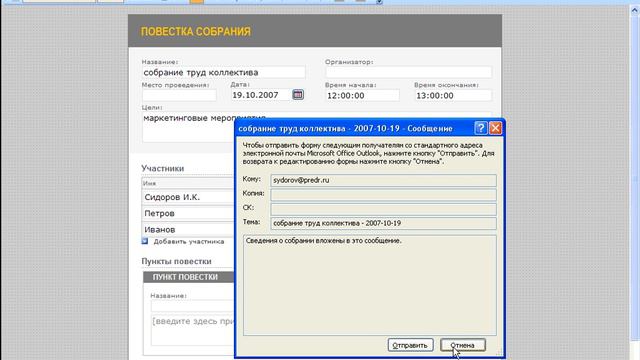Click the dialog help question mark button
640x360 pixels.
[x=481, y=128]
